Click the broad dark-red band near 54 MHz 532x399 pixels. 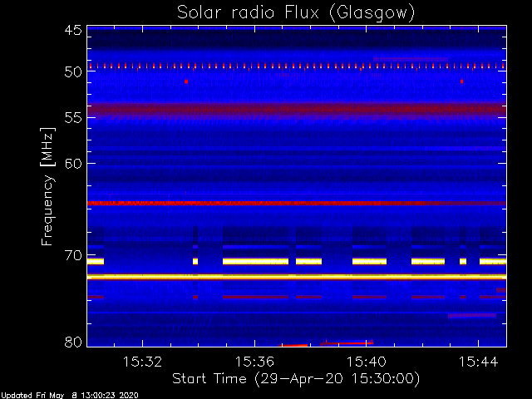pyautogui.click(x=297, y=110)
